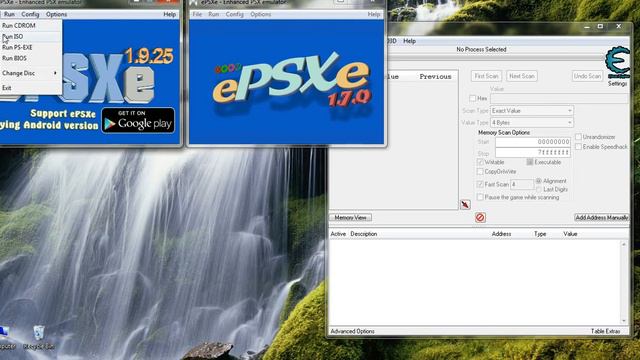Toggle CopyOnWrite checkbox

coord(480,172)
